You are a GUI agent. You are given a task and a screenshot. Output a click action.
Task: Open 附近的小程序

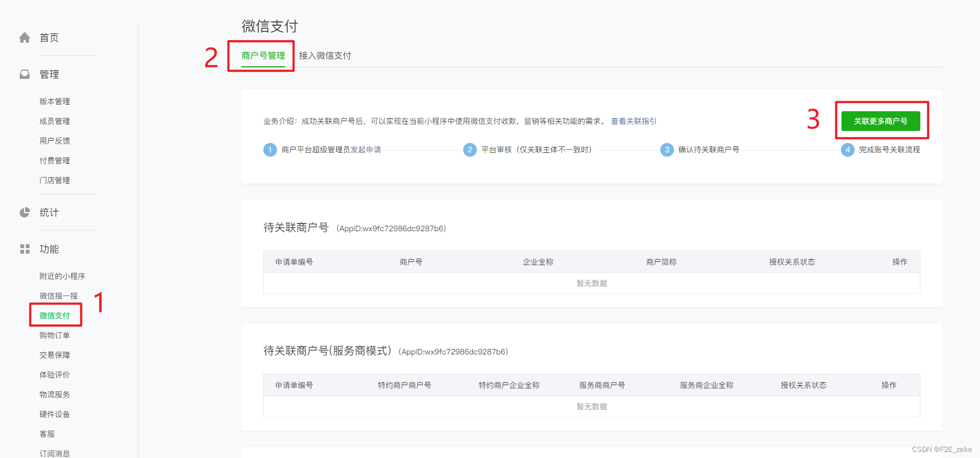(62, 276)
